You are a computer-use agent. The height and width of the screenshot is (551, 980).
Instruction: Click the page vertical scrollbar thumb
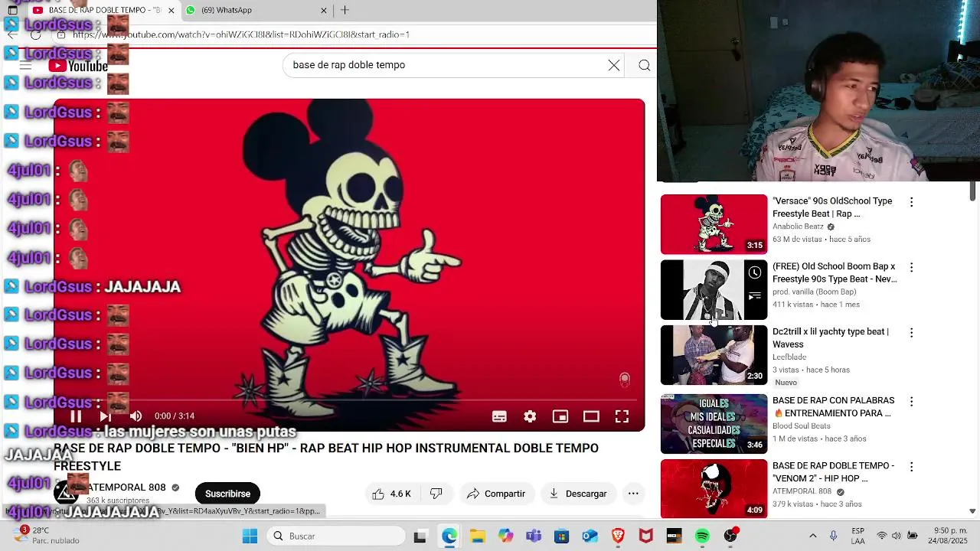tap(973, 191)
